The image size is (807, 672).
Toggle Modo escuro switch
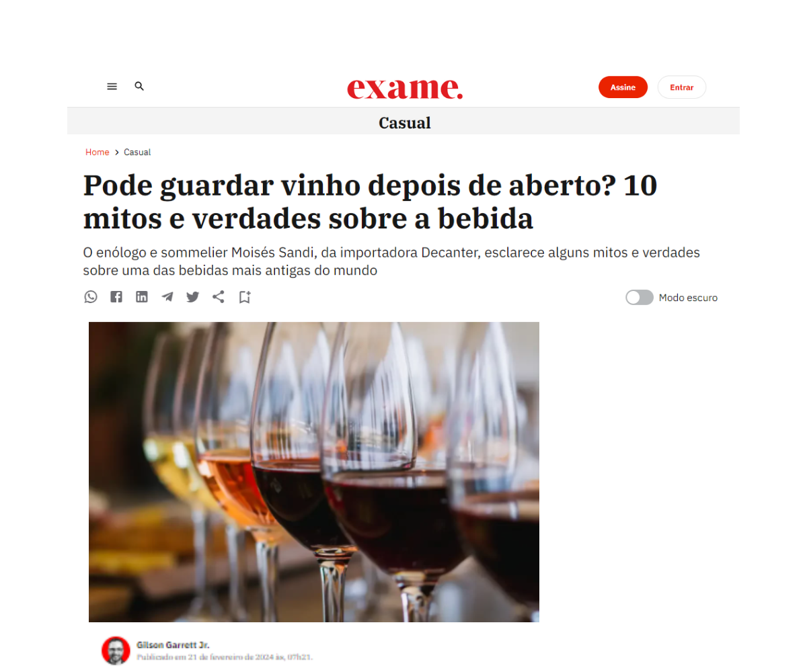640,297
